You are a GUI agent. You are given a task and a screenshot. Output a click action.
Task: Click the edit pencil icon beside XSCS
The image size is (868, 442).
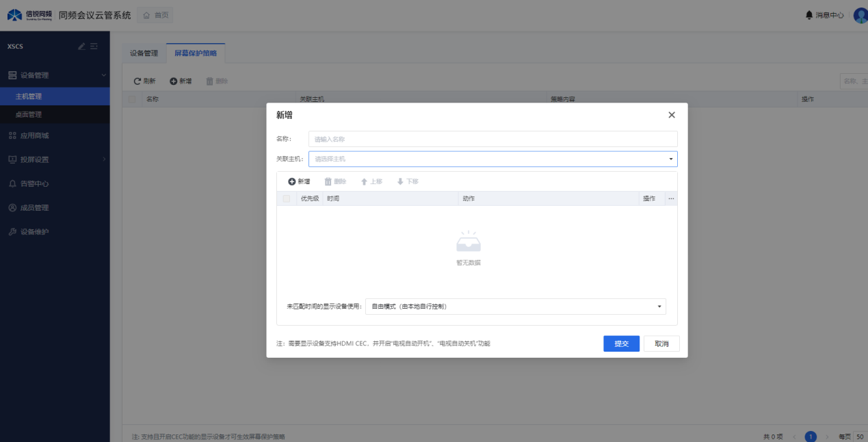tap(81, 47)
